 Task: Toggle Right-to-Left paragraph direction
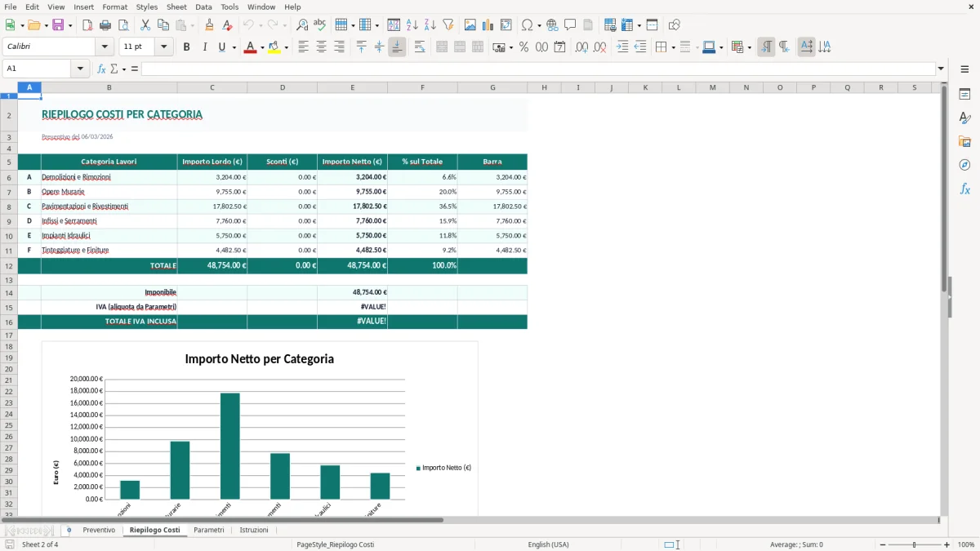pos(784,47)
